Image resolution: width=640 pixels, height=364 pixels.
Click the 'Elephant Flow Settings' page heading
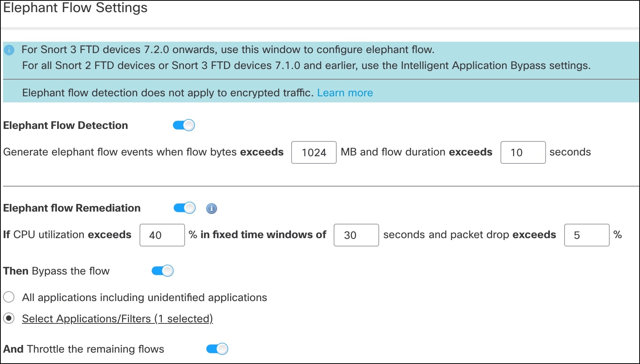pos(76,8)
